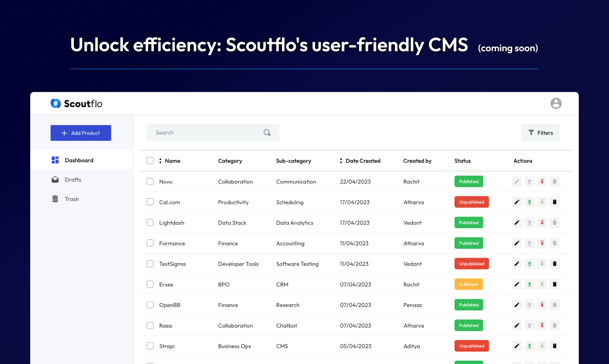Publish the Strapi product
This screenshot has width=609, height=364.
(x=529, y=346)
